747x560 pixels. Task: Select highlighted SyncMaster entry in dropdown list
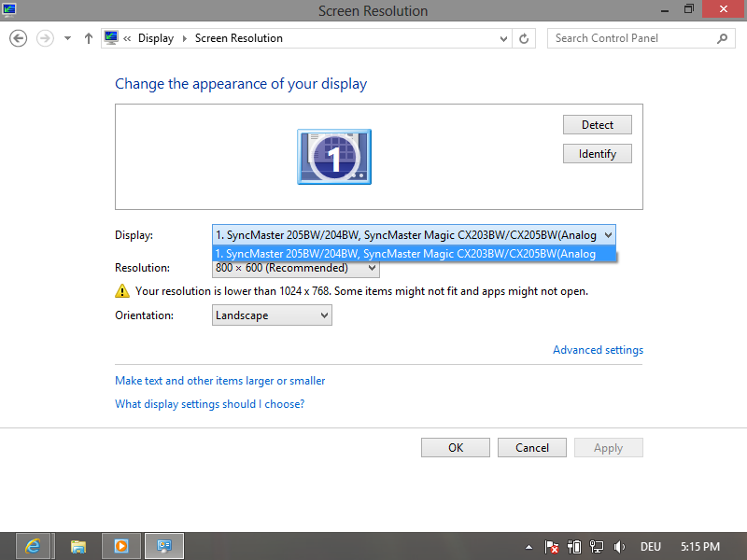coord(414,254)
